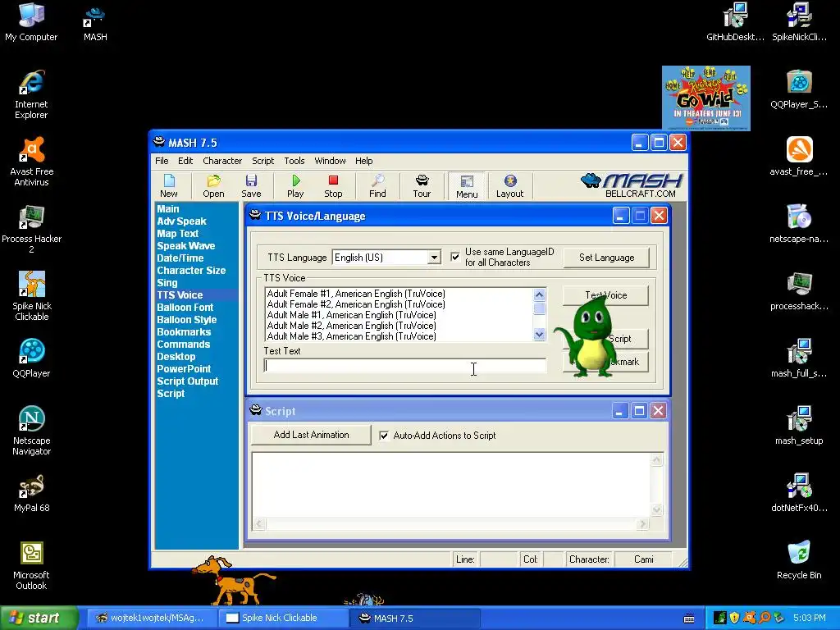Select Spike Nick Clickable desktop icon
840x630 pixels.
click(32, 297)
